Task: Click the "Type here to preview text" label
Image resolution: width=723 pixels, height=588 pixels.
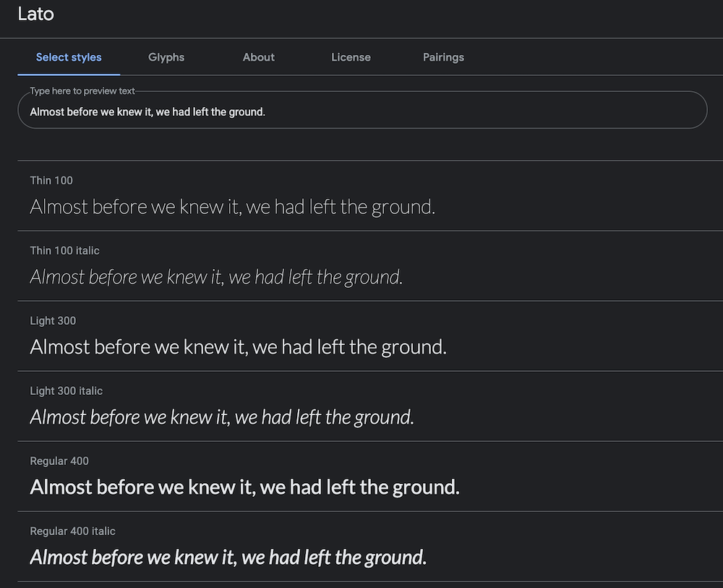Action: point(82,91)
